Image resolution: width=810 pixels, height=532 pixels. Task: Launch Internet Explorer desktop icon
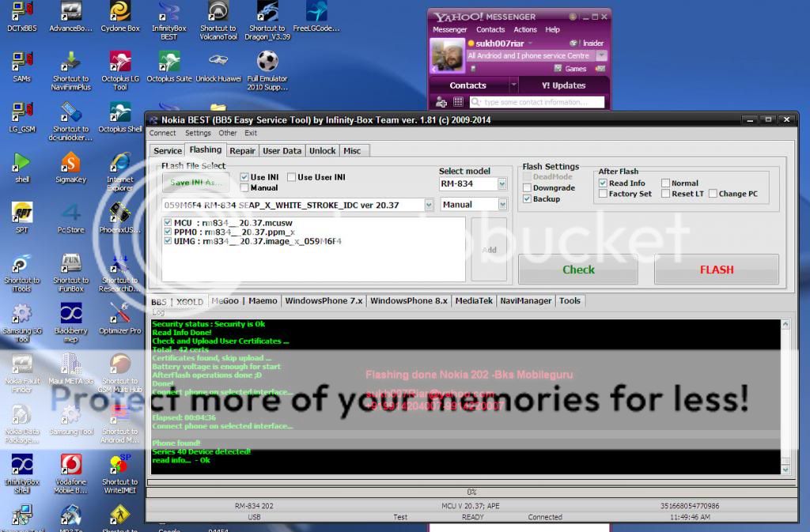[120, 172]
